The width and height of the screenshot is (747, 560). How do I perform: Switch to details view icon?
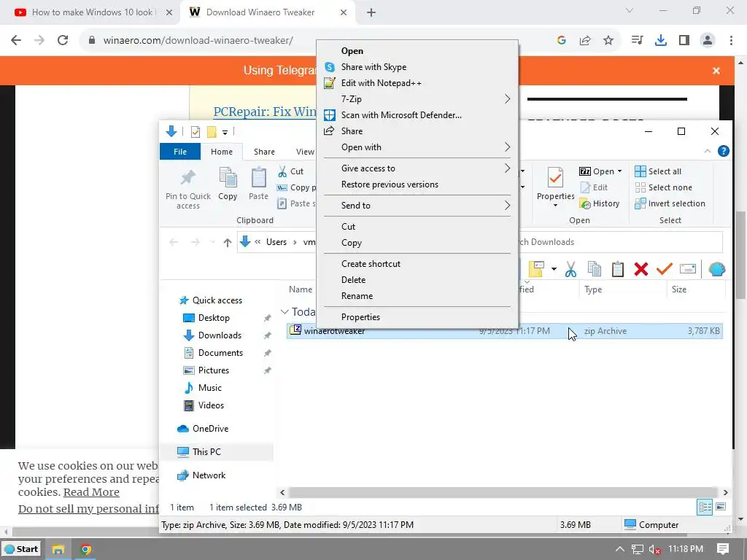coord(705,507)
